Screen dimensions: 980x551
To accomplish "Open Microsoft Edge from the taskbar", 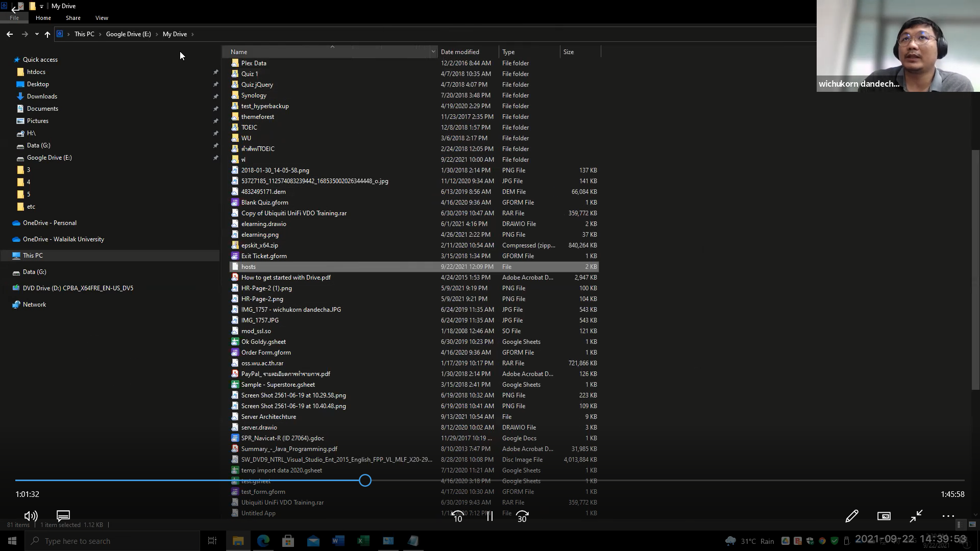I will pos(263,541).
